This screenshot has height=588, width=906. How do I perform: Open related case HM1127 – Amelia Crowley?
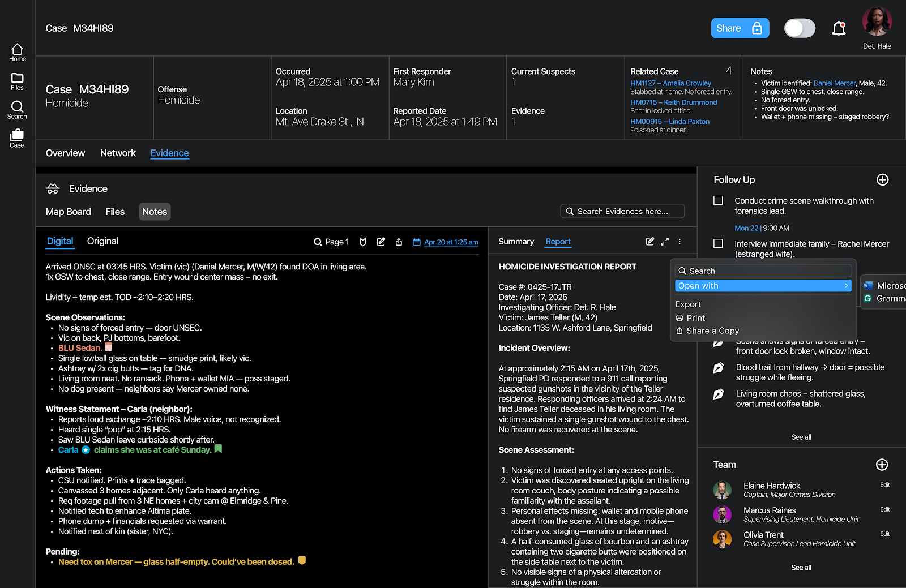pyautogui.click(x=670, y=83)
